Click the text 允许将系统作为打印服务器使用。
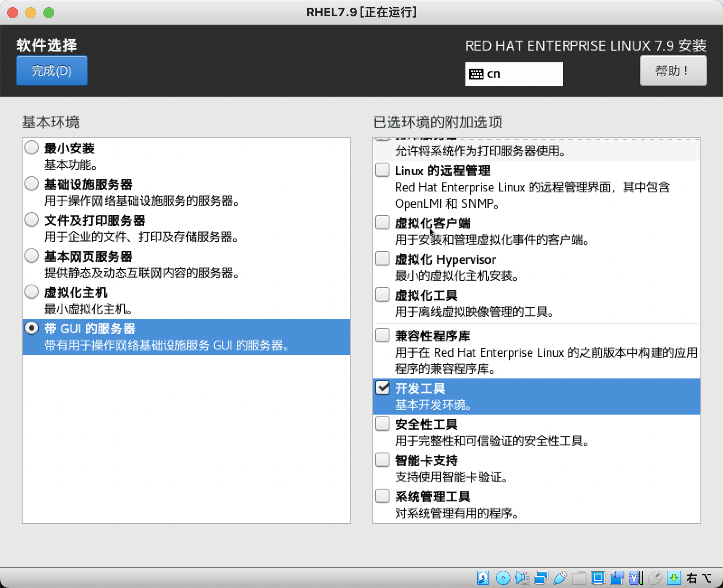 pyautogui.click(x=480, y=151)
